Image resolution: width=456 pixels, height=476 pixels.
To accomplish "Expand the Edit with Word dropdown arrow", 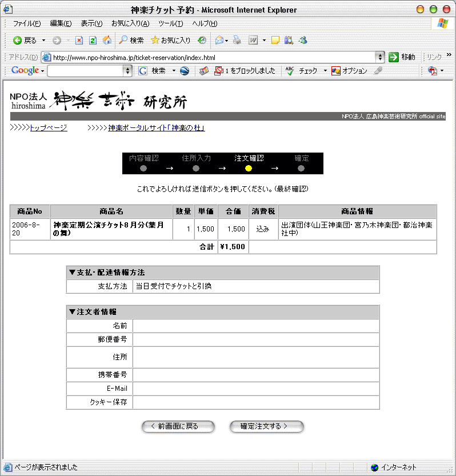I will [264, 40].
